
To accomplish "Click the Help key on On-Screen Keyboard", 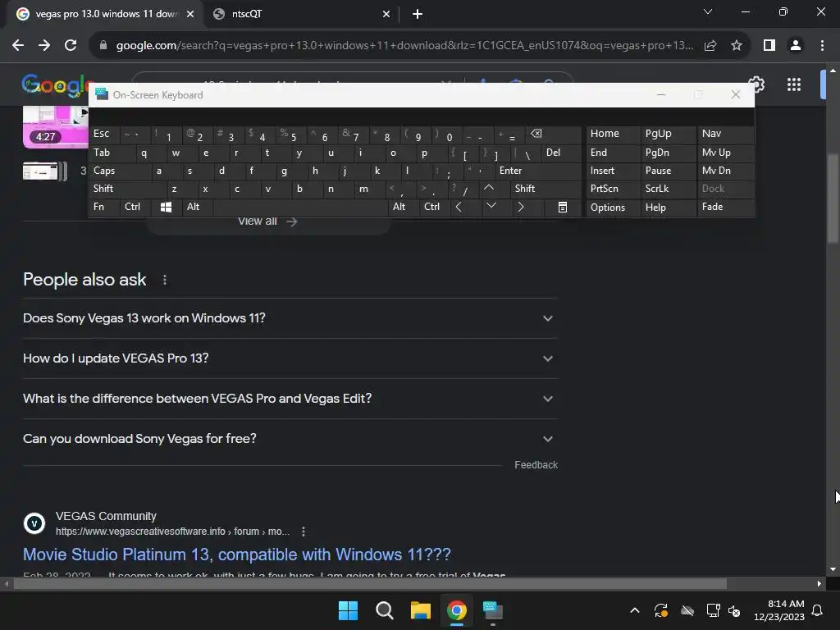I will click(x=668, y=208).
